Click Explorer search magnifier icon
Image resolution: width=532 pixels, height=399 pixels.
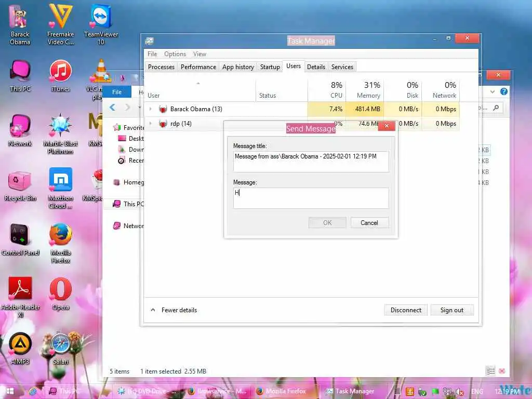[x=496, y=108]
